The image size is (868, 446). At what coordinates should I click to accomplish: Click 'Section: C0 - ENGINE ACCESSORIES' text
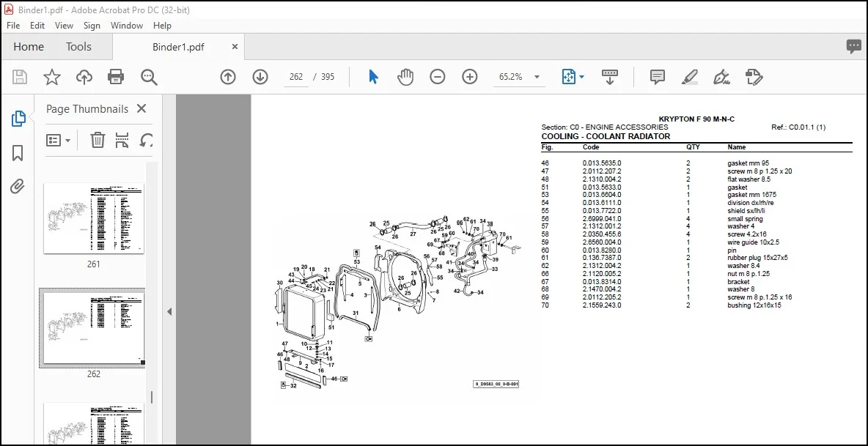(605, 127)
